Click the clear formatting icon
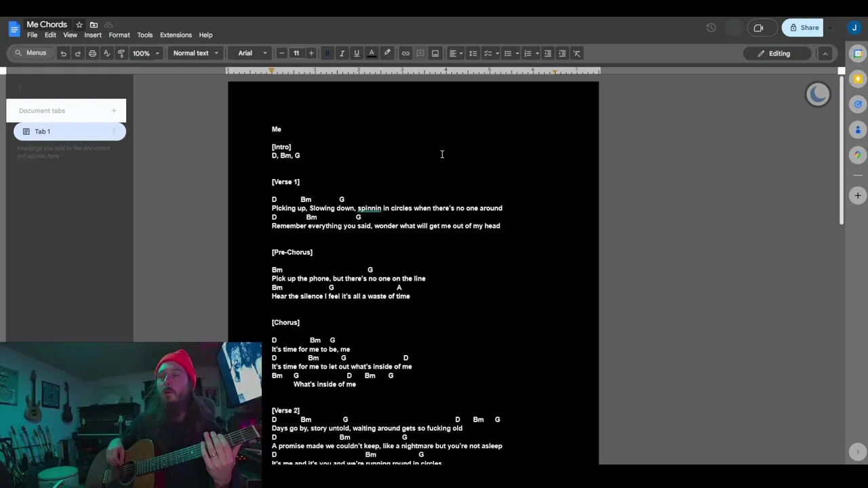The width and height of the screenshot is (868, 488). (577, 54)
